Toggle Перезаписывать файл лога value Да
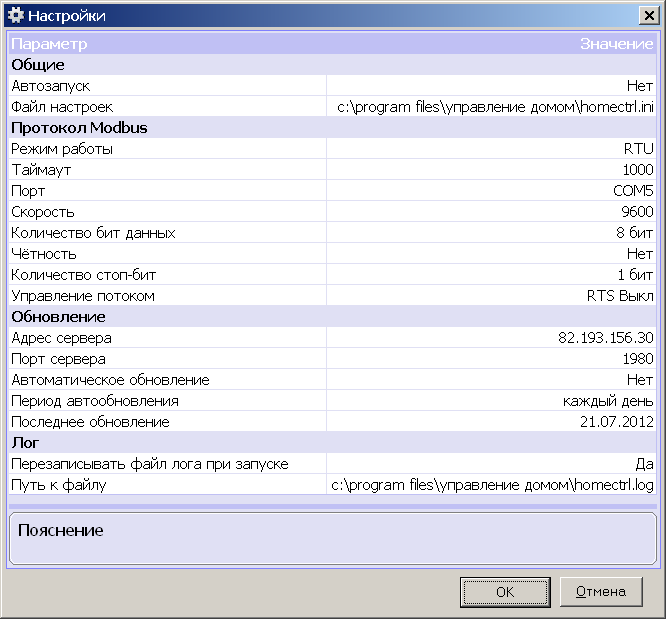Image resolution: width=666 pixels, height=619 pixels. click(x=643, y=464)
